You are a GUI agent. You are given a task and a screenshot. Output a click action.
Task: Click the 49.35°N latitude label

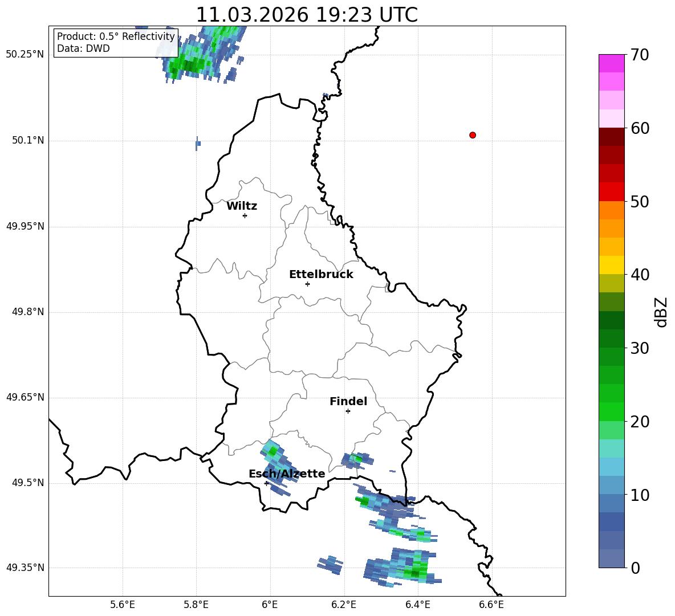tap(25, 568)
